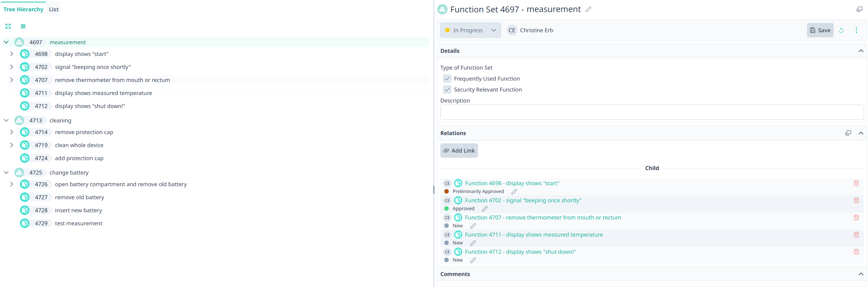The image size is (868, 287).
Task: Expand the 4726 open battery compartment node
Action: (12, 184)
